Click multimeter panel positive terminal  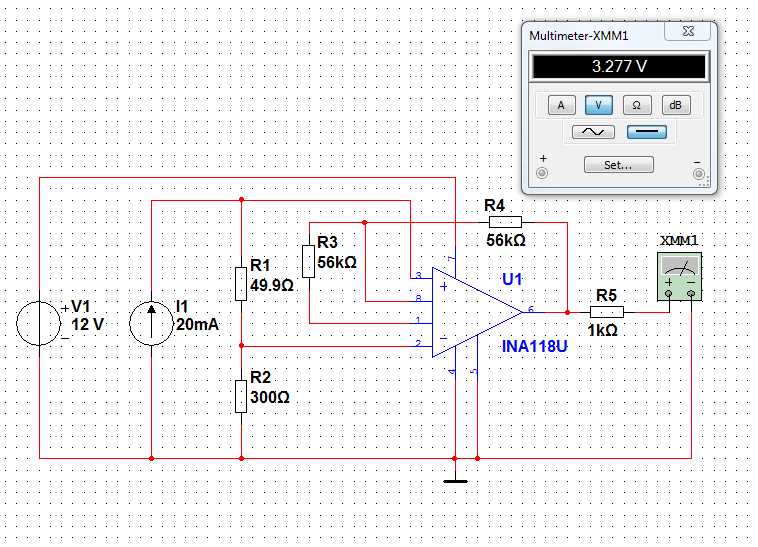(542, 173)
